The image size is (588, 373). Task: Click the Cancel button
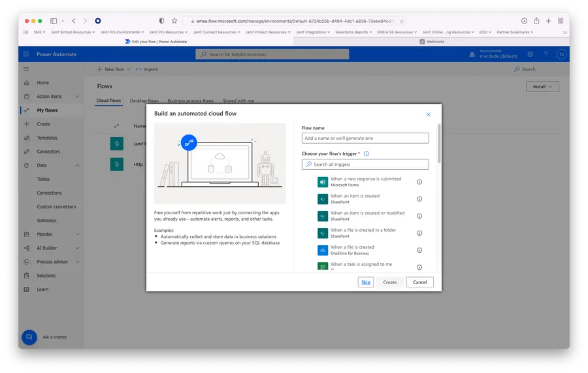click(419, 282)
